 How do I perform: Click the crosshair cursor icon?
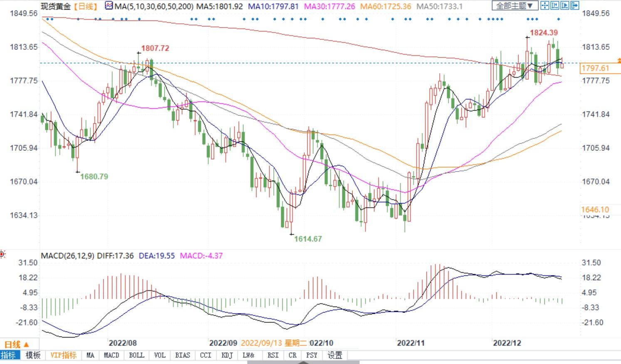[544, 5]
